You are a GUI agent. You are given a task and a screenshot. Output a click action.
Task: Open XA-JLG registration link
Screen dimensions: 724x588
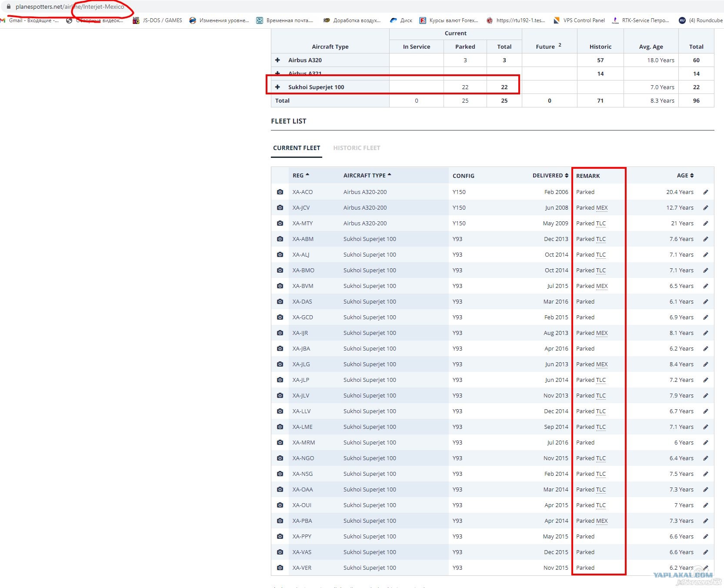pos(301,364)
